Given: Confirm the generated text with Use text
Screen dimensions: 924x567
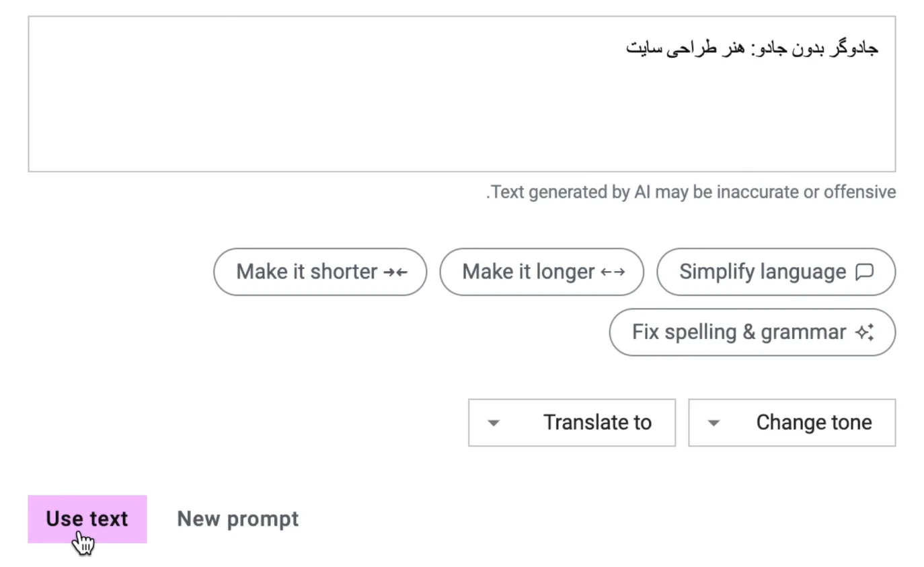Looking at the screenshot, I should pos(87,519).
